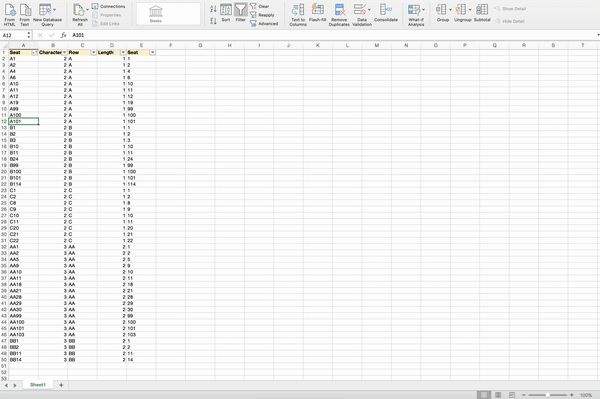
Task: Click the formula bar showing A101
Action: coord(333,35)
